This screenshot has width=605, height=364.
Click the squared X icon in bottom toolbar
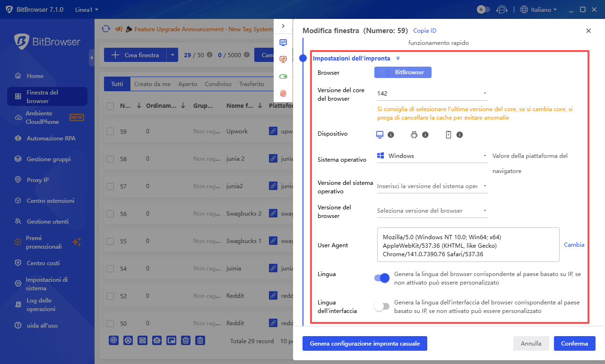click(x=142, y=340)
